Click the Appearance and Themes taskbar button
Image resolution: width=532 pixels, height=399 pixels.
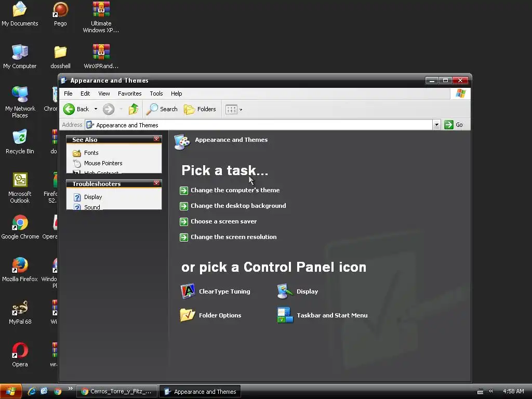pyautogui.click(x=200, y=392)
